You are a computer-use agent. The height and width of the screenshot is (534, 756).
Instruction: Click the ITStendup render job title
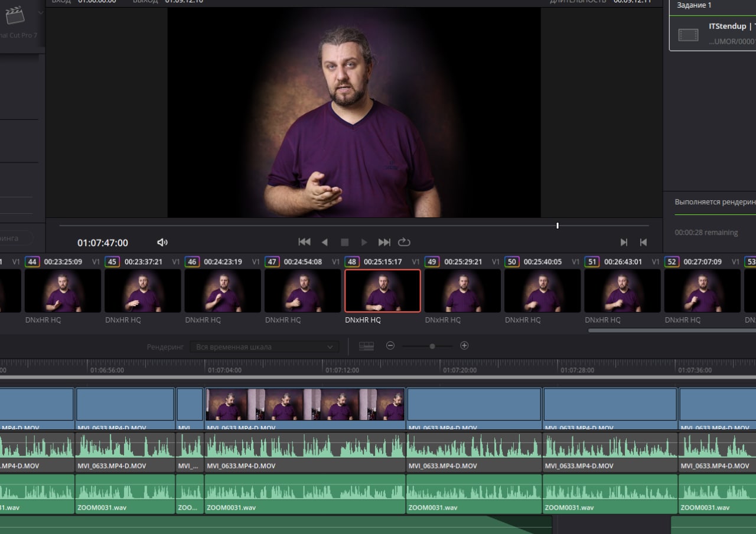tap(732, 27)
